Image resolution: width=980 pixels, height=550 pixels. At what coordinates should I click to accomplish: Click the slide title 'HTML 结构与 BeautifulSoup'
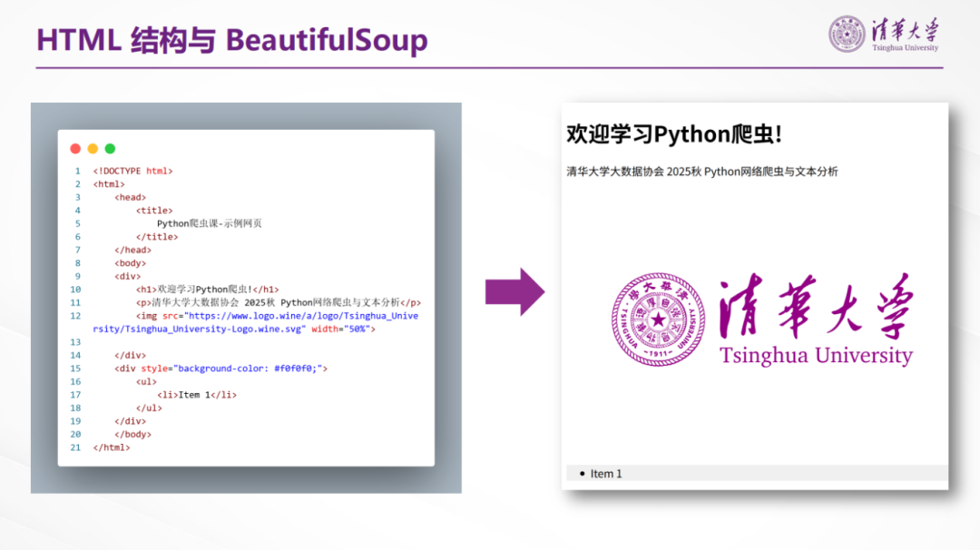232,39
